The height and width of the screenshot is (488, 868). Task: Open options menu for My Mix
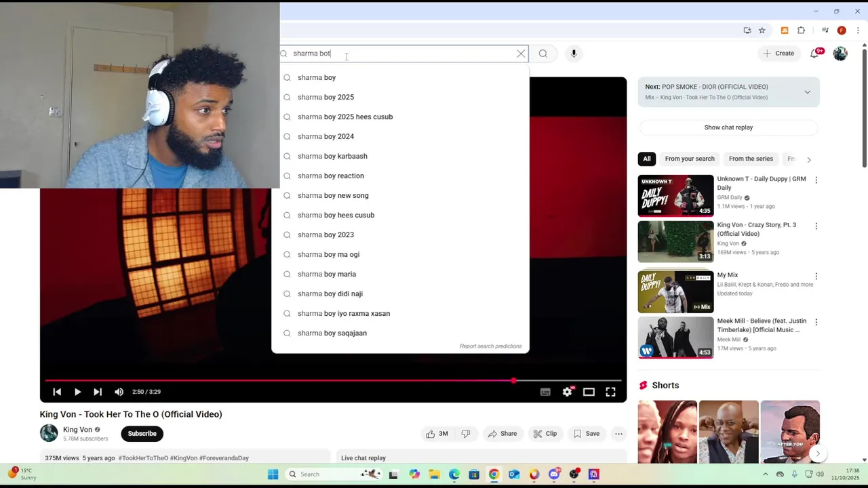(816, 277)
